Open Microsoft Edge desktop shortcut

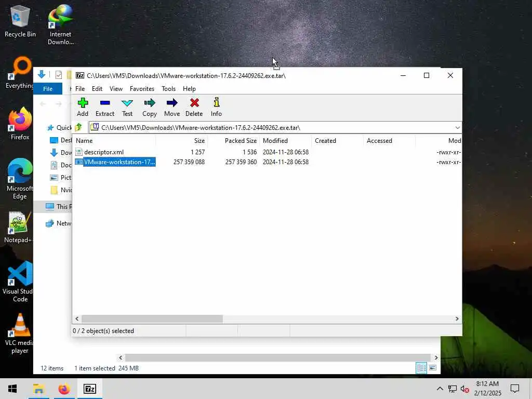(x=20, y=179)
